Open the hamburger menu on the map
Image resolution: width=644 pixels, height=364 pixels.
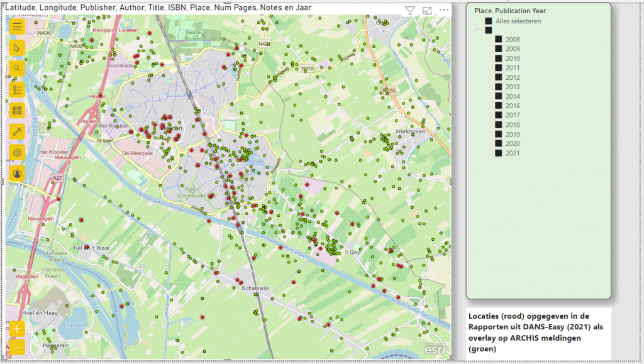[x=17, y=26]
